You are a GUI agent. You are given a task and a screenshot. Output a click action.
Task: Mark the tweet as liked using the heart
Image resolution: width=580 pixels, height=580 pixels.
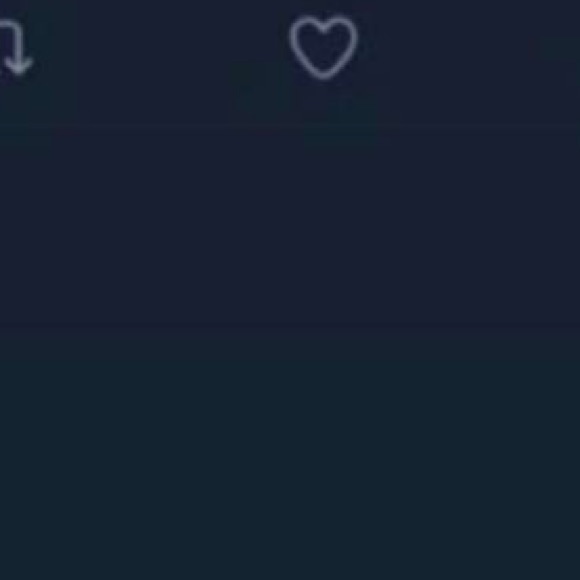(324, 48)
